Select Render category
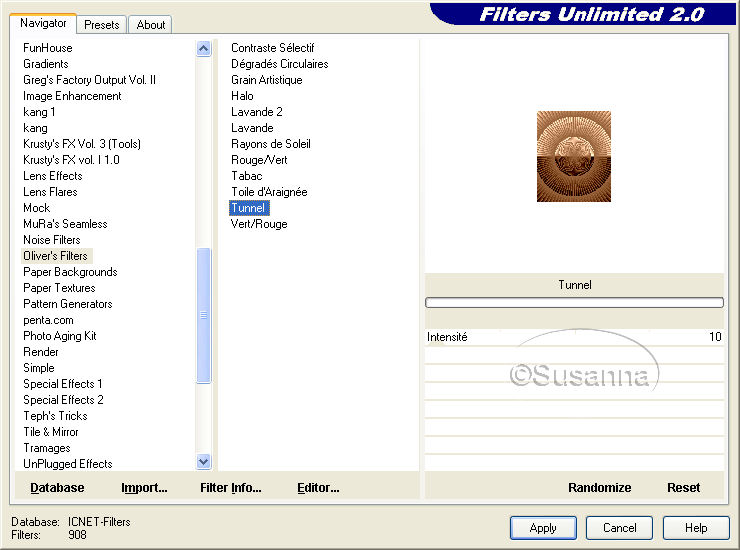The image size is (740, 550). pyautogui.click(x=41, y=352)
